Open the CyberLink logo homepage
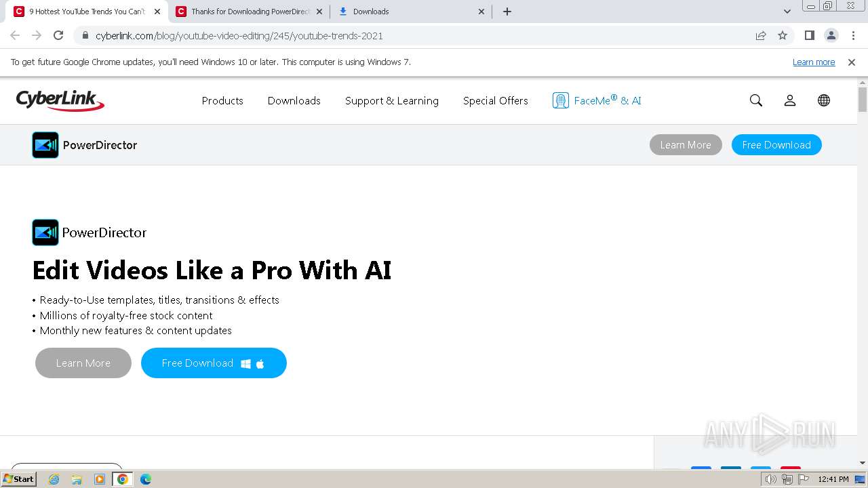This screenshot has width=868, height=488. 60,100
